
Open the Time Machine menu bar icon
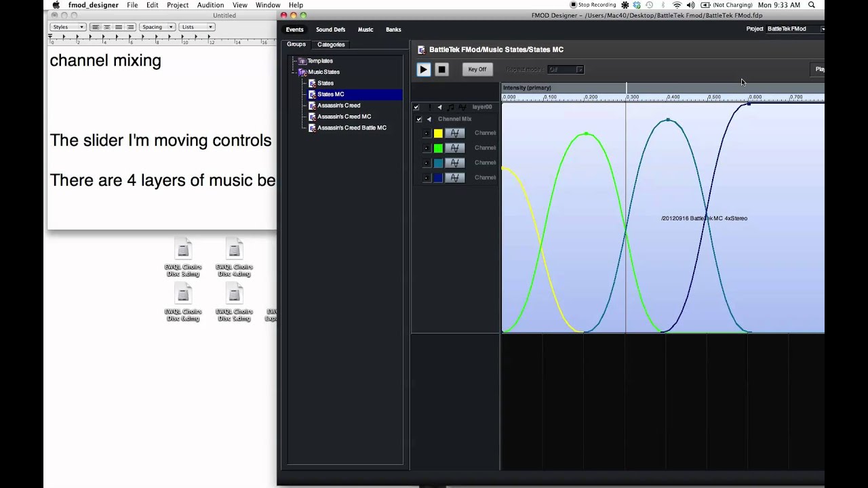click(650, 5)
